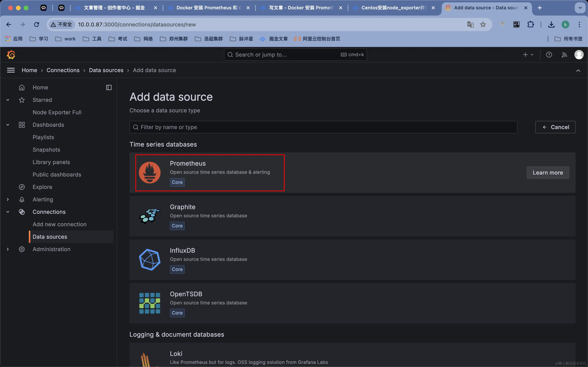Close the Add data source browser tab
Image resolution: width=588 pixels, height=367 pixels.
click(526, 8)
